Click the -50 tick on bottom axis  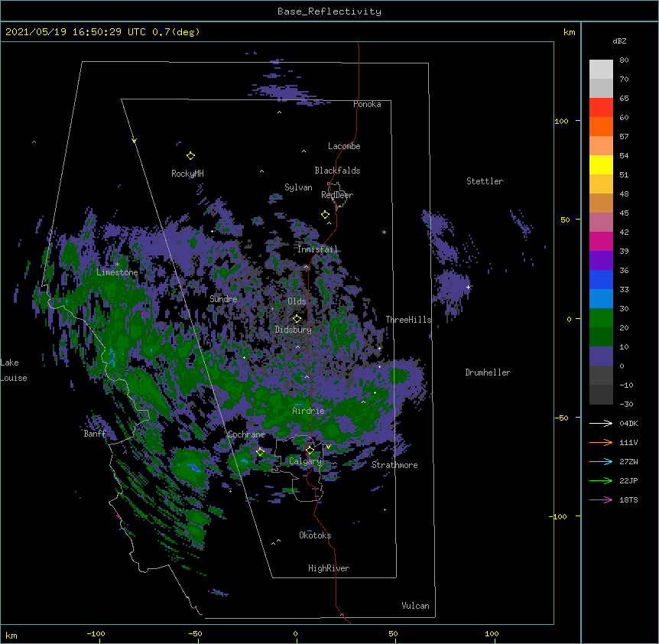point(195,634)
